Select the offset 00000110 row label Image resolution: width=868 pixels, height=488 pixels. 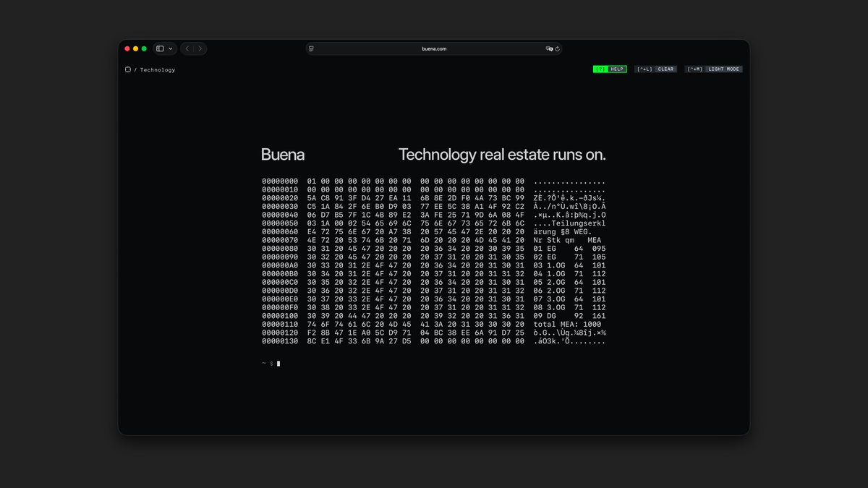280,325
